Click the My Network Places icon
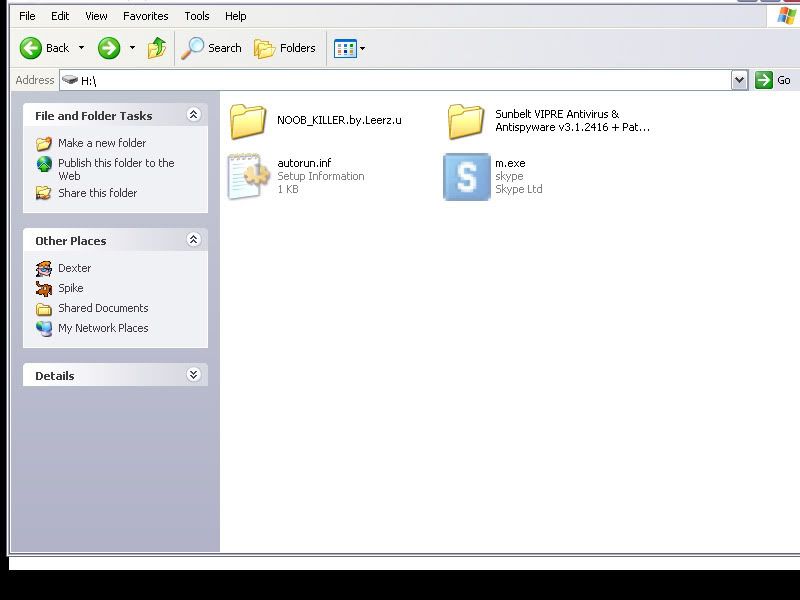The height and width of the screenshot is (600, 800). [44, 329]
